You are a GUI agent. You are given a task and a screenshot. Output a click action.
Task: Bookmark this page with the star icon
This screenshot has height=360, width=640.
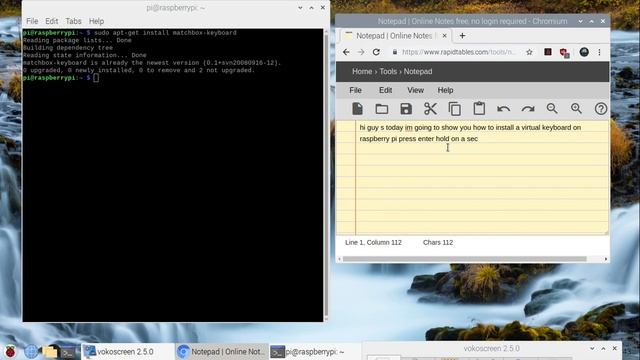(x=529, y=52)
